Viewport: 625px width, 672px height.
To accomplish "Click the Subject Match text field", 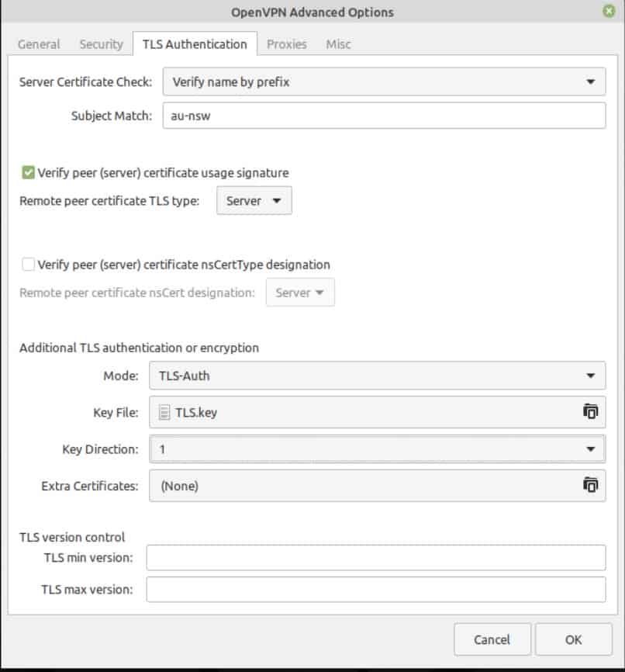I will tap(385, 116).
